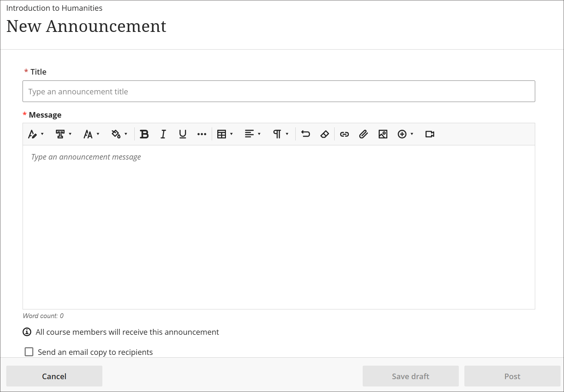Cancel the new announcement
This screenshot has width=564, height=392.
coord(54,376)
